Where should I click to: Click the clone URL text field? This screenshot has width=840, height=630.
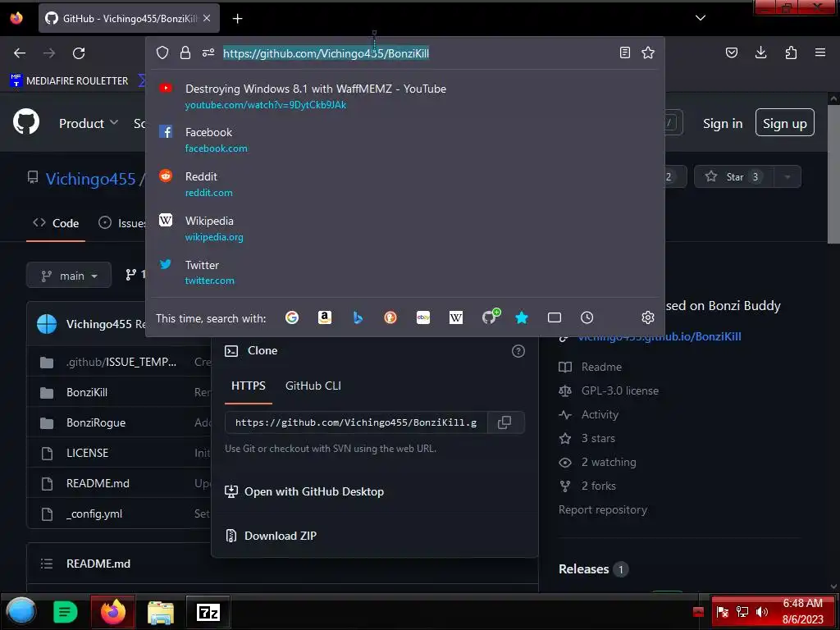click(356, 422)
